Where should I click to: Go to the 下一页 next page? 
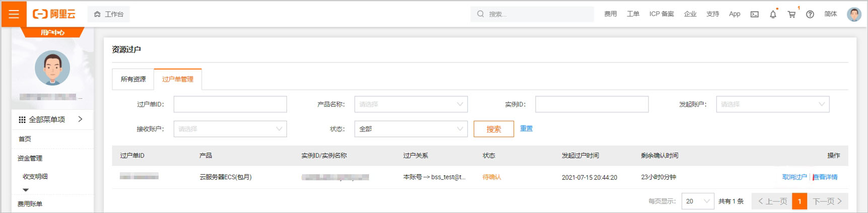pos(828,201)
